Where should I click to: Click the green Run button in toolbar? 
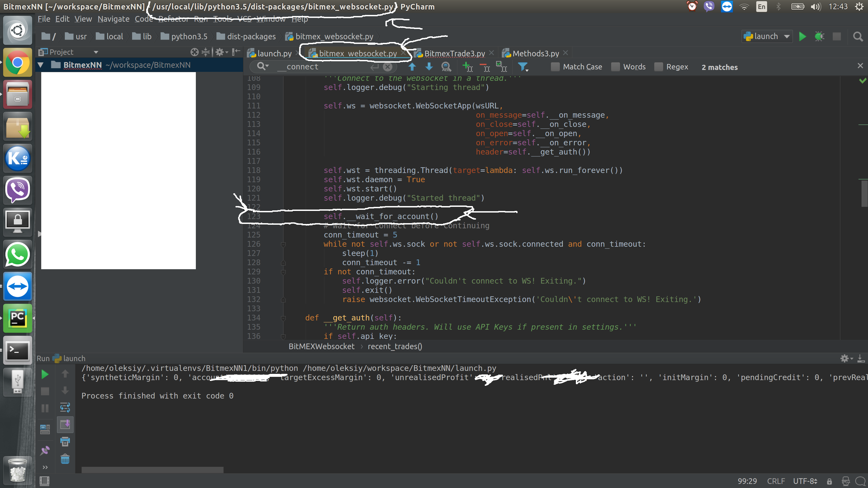[802, 36]
